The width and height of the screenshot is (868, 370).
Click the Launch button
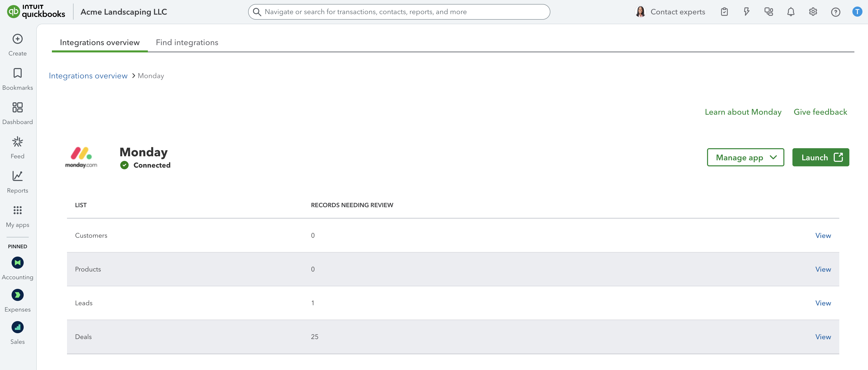(x=820, y=157)
